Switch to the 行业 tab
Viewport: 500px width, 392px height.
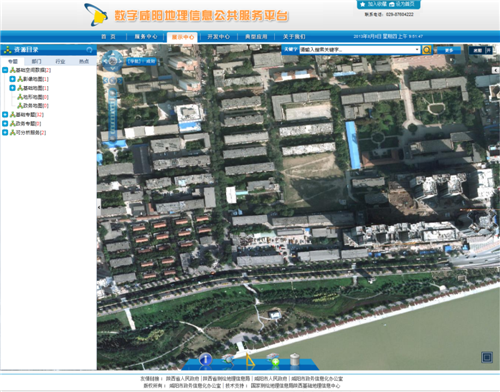(x=60, y=61)
